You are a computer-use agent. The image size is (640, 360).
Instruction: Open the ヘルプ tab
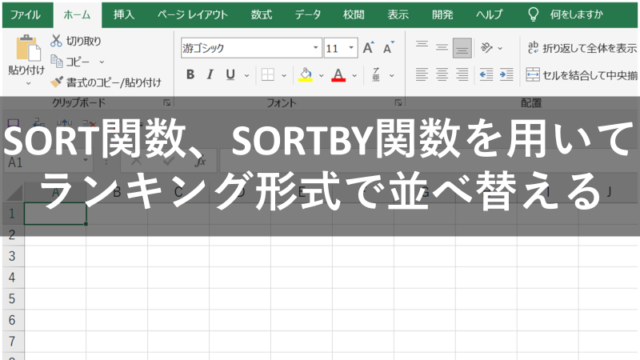489,15
